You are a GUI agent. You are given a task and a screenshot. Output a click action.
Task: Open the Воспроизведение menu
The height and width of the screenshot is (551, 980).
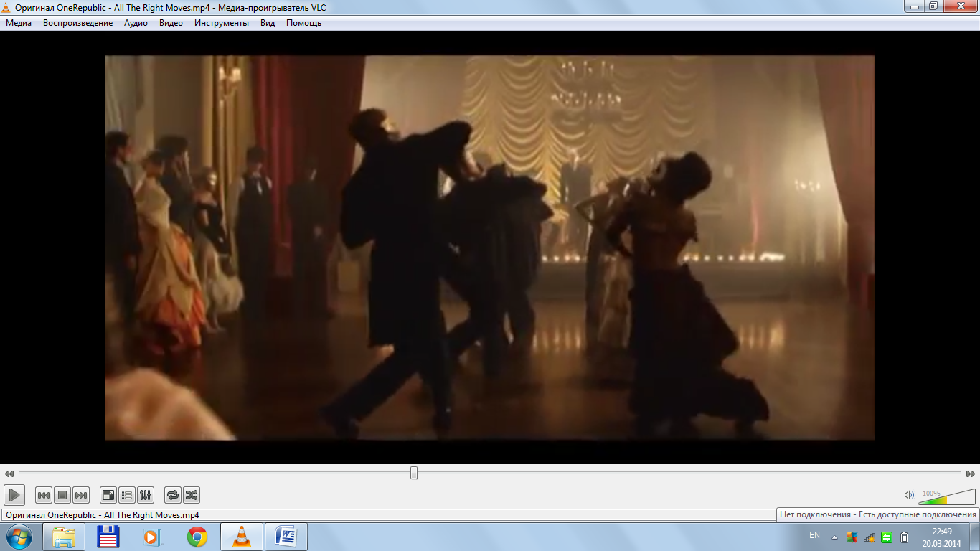(x=77, y=23)
